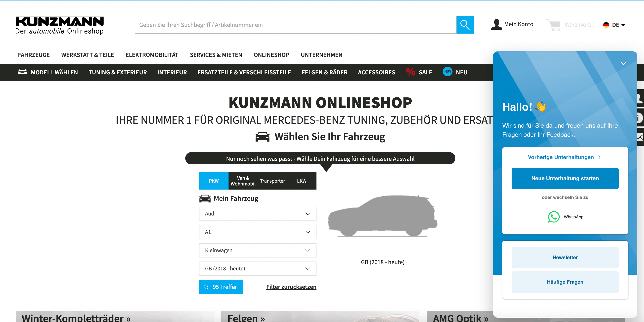Screen dimensions: 644x322
Task: Click Häufige Fragen button
Action: tap(565, 282)
